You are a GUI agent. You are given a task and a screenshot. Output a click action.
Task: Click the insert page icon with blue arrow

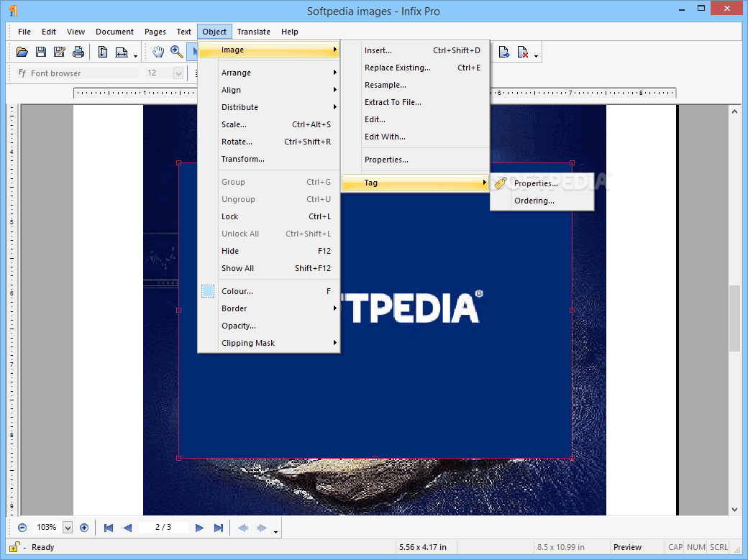click(503, 52)
